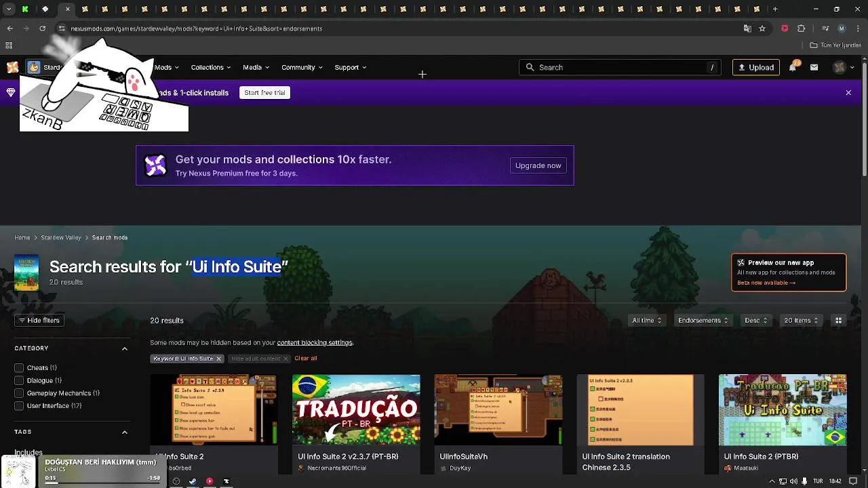Click the premium diamond icon in the purple bar

[x=11, y=93]
